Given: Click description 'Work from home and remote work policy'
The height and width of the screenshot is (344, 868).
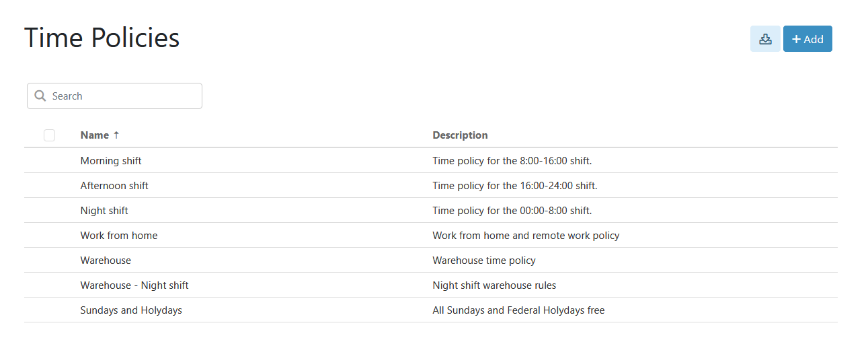Looking at the screenshot, I should [x=526, y=235].
